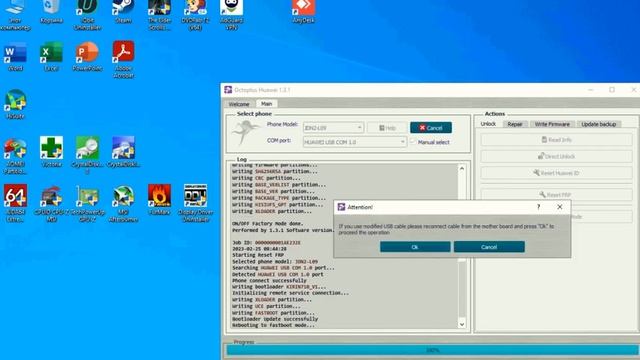Click log line "Starting Reset FRP"

pyautogui.click(x=258, y=255)
